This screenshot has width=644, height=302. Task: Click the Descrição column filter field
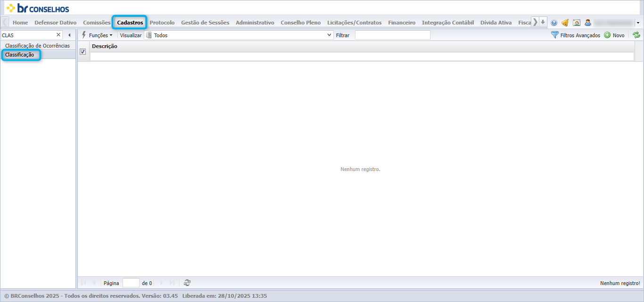coord(362,56)
